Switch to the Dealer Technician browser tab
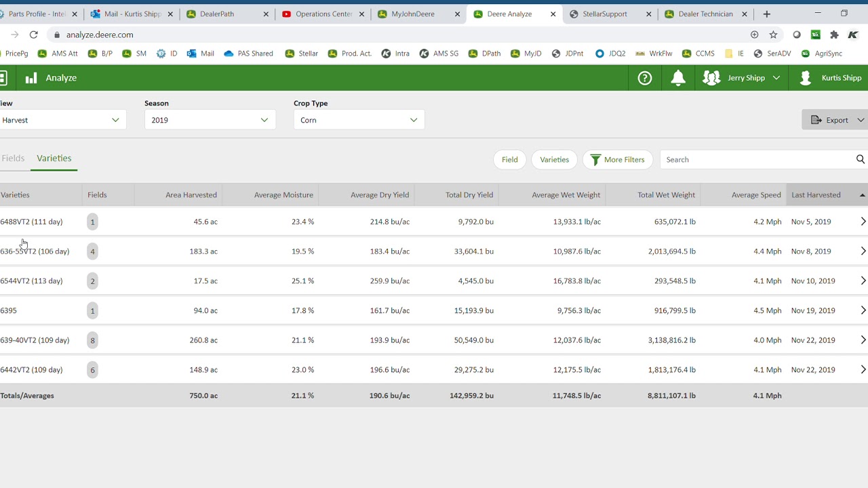This screenshot has height=488, width=868. (705, 14)
